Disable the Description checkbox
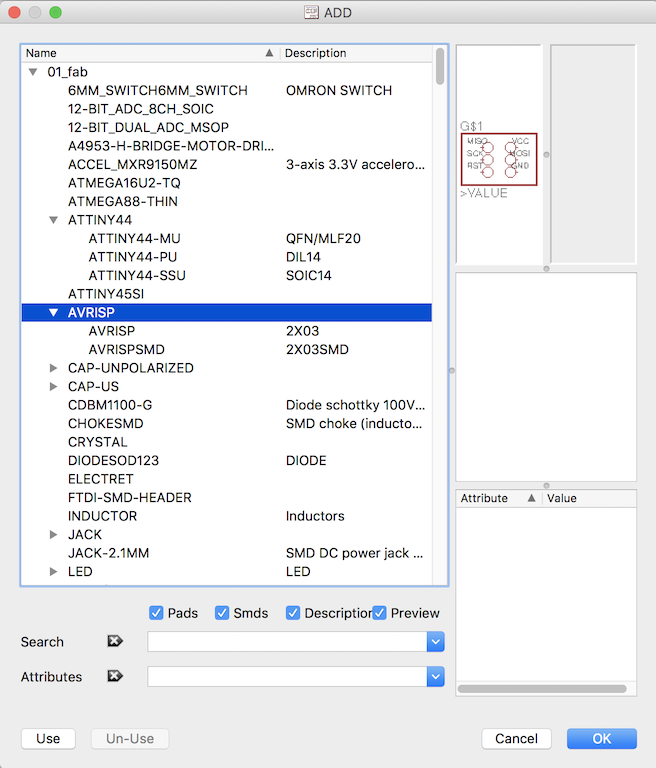The height and width of the screenshot is (768, 656). coord(293,613)
